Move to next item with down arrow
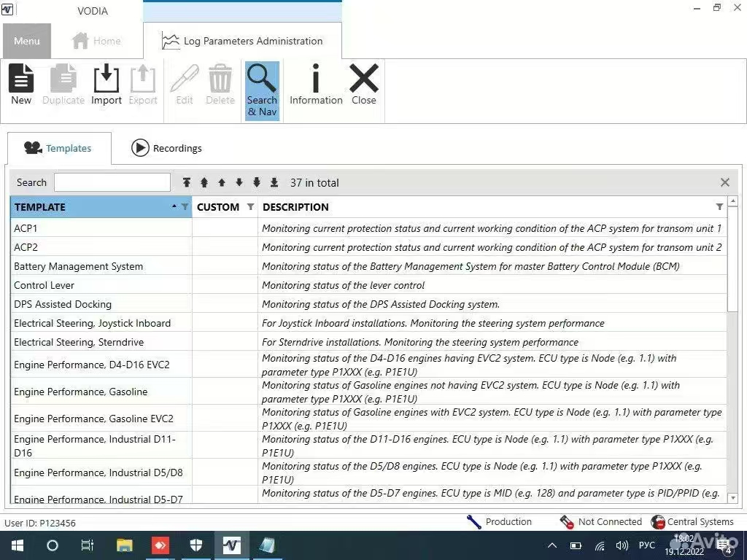This screenshot has width=747, height=560. pyautogui.click(x=239, y=182)
